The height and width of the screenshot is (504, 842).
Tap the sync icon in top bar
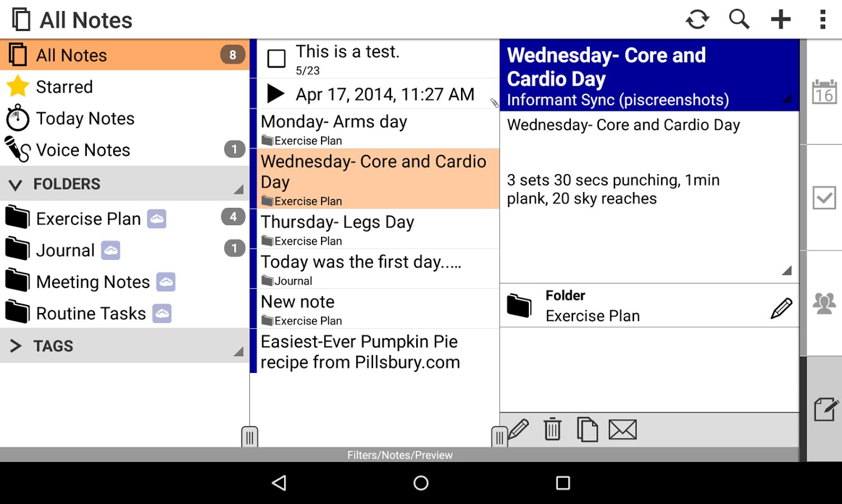697,20
